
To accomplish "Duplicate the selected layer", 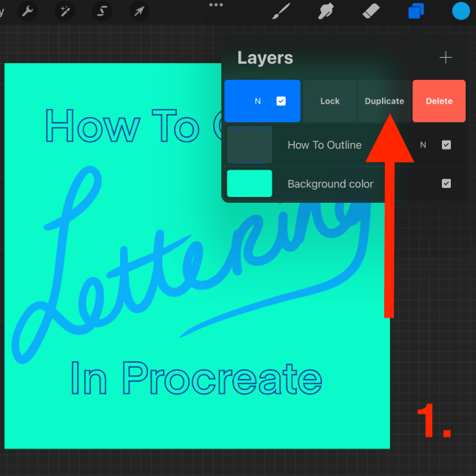I will pyautogui.click(x=384, y=101).
